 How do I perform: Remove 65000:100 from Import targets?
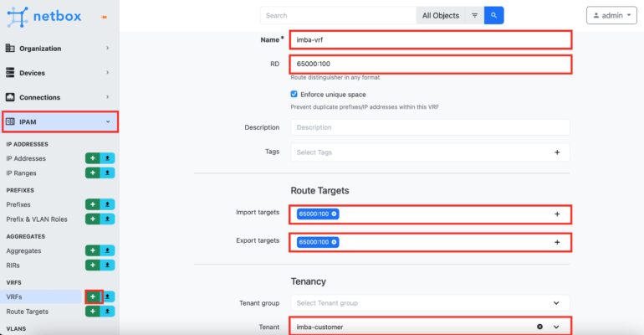tap(335, 214)
